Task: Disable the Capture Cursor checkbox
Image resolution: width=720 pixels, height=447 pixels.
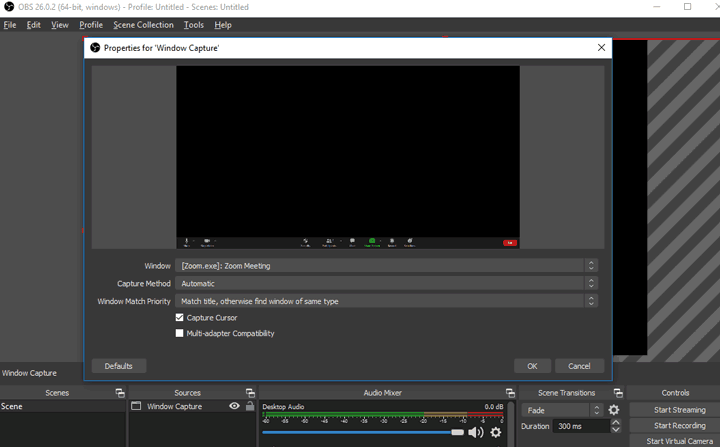Action: coord(180,317)
